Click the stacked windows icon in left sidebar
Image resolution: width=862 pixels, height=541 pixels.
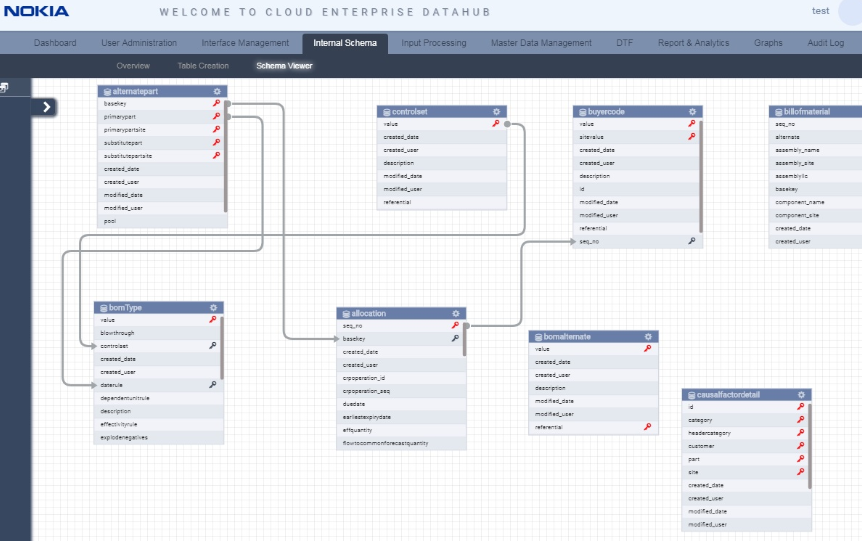(x=5, y=88)
